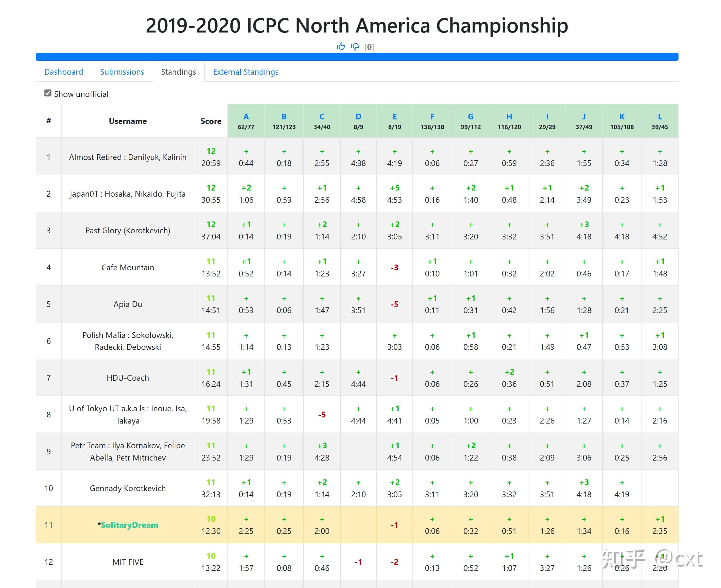
Task: Click the blue progress bar under the title
Action: (x=357, y=56)
